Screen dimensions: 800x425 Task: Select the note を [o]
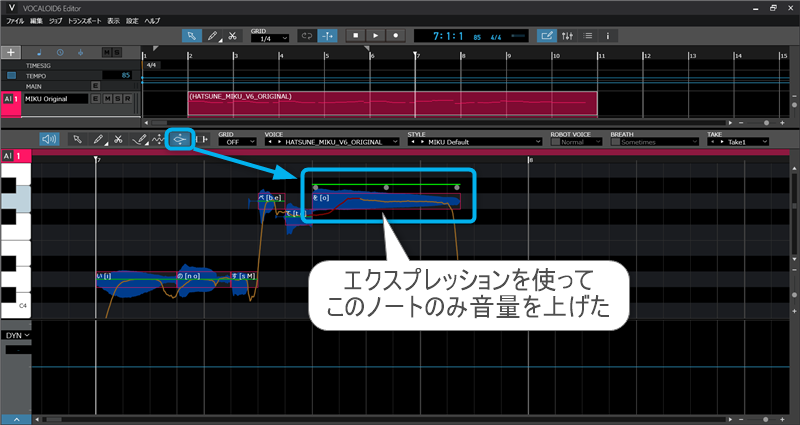click(386, 201)
